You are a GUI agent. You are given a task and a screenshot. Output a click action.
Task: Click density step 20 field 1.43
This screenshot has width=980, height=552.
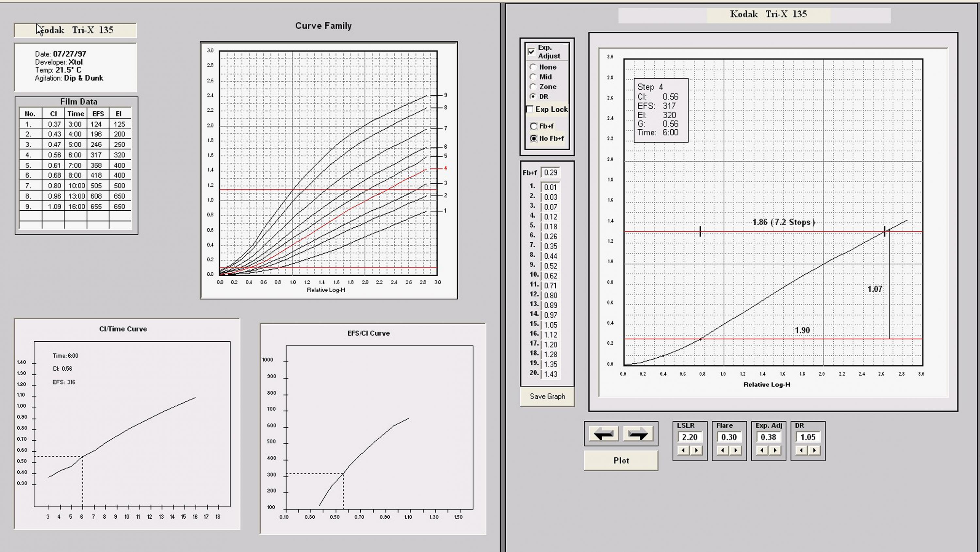tap(550, 374)
